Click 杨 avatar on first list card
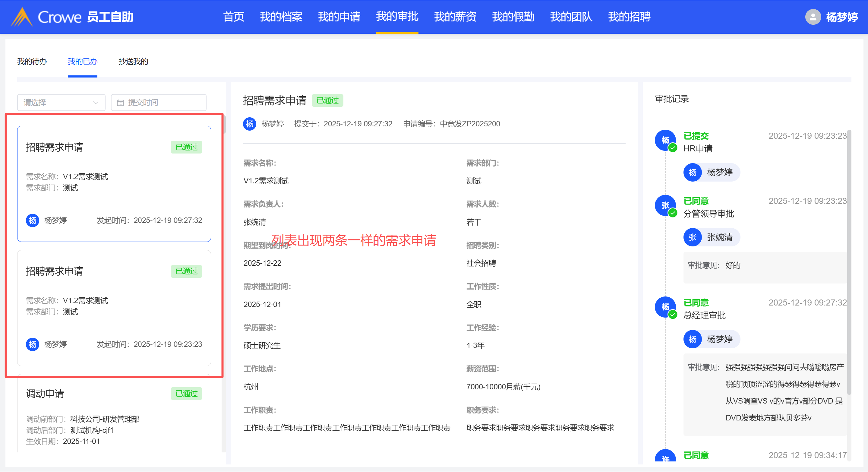 tap(32, 220)
